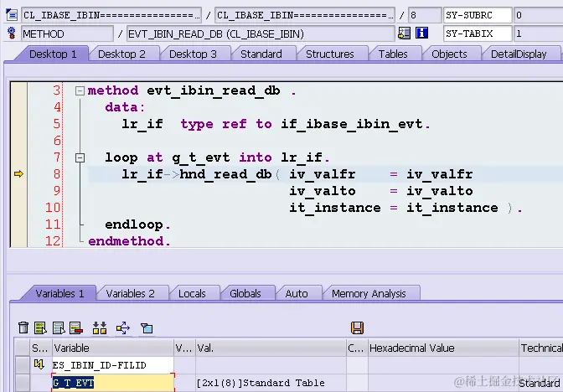Image resolution: width=563 pixels, height=392 pixels.
Task: Click 'endmethod.' on line 12
Action: [x=129, y=241]
